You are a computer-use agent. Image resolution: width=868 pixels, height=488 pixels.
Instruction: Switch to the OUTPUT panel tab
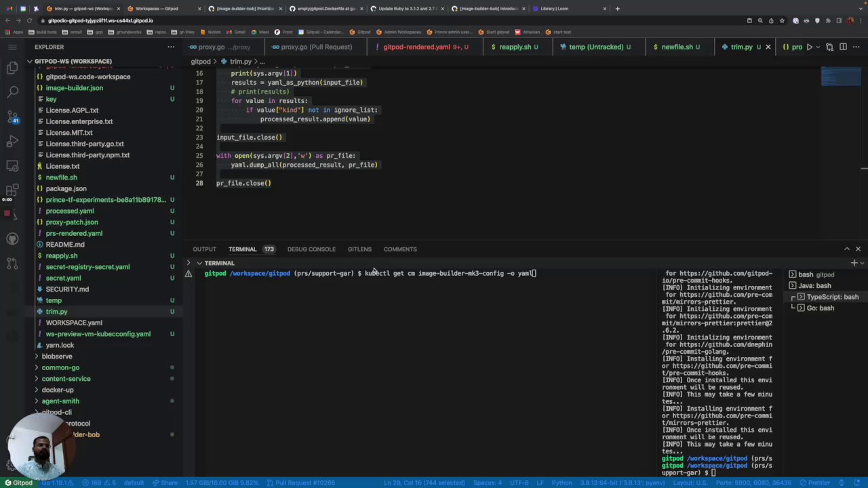204,249
